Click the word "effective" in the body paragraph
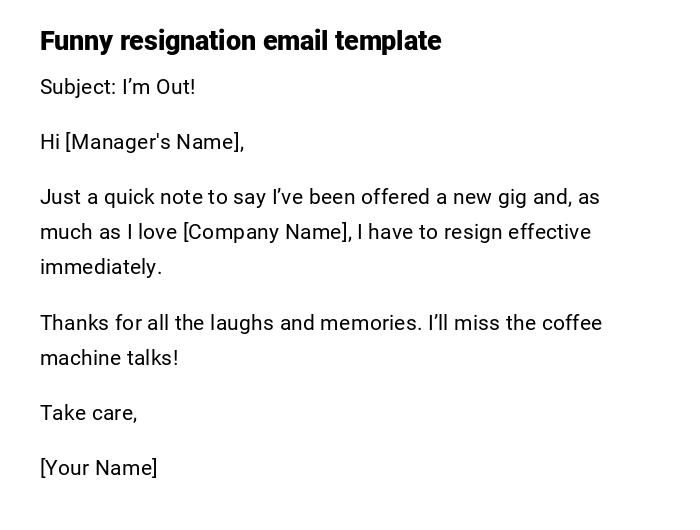Screen dimensions: 700x530 549,232
